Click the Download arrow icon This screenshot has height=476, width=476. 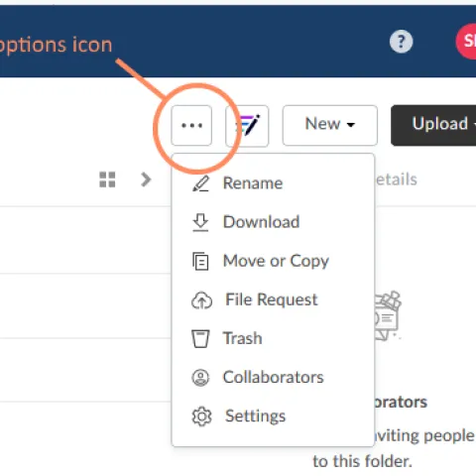coord(200,222)
